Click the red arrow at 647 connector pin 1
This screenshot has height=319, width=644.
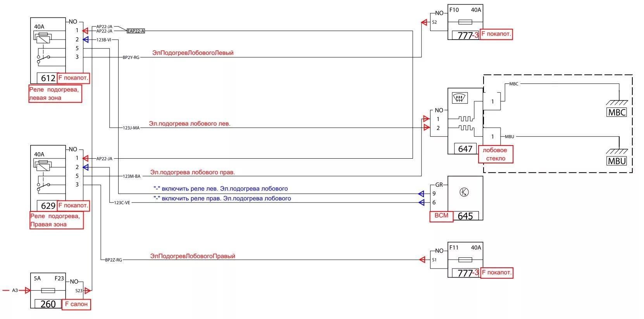426,119
